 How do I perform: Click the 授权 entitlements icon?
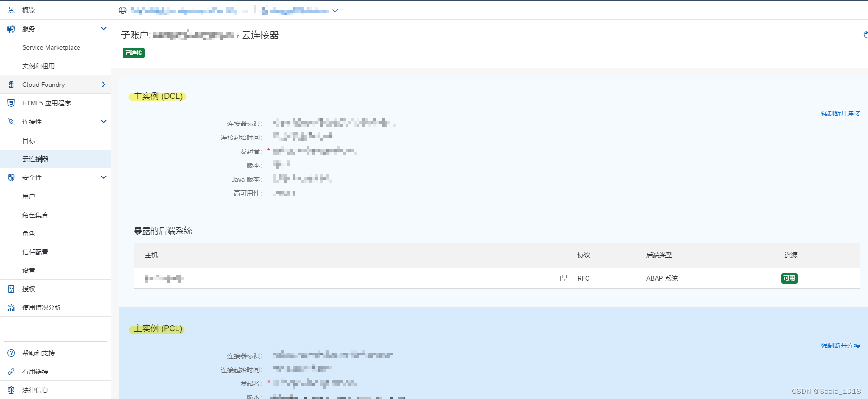tap(11, 289)
